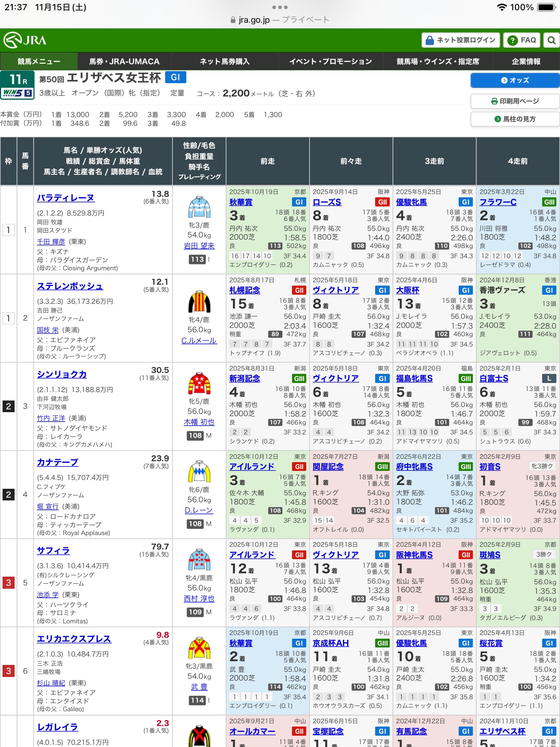The image size is (560, 747).
Task: Open the ネット馬券購入 menu
Action: (225, 61)
